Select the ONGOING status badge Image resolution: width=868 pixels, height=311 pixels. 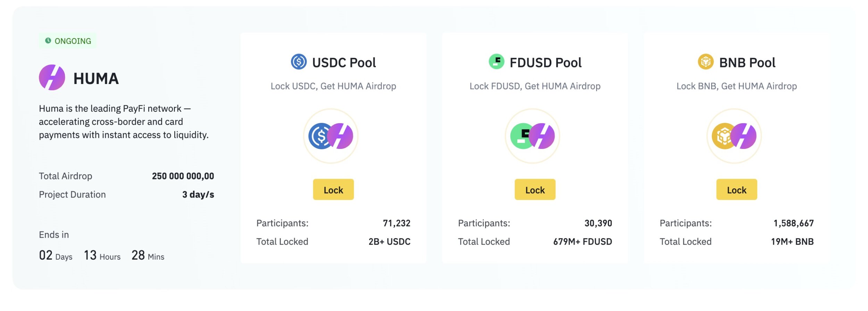[x=68, y=41]
